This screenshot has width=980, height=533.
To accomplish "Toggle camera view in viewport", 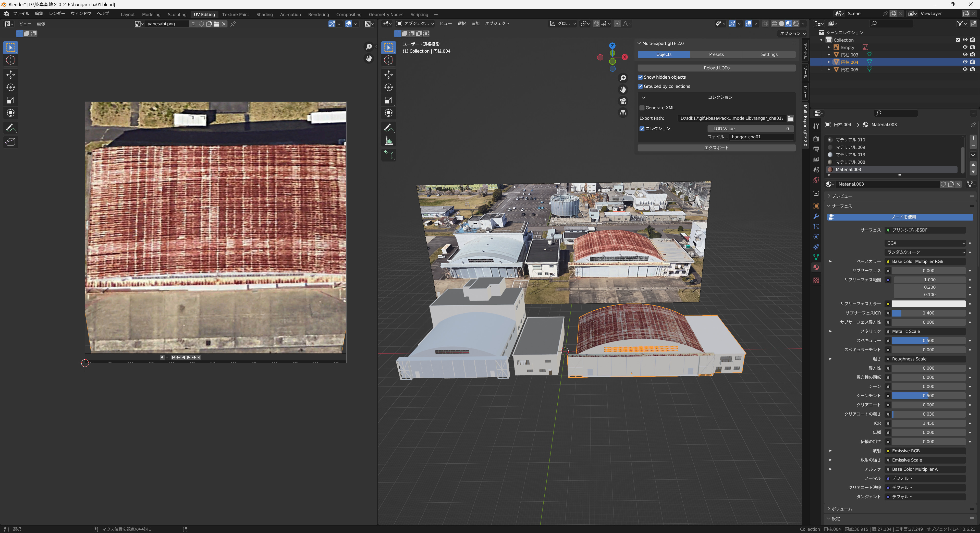I will click(x=623, y=101).
